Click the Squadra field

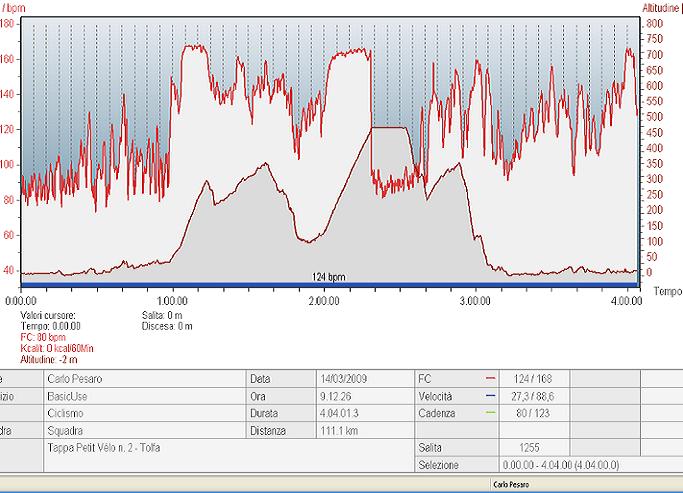click(144, 431)
